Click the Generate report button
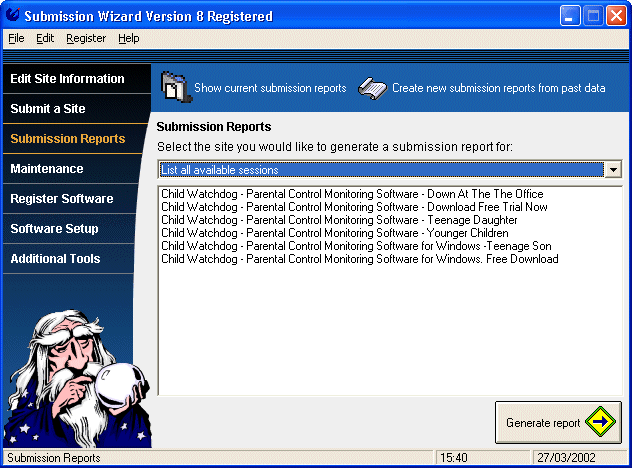The height and width of the screenshot is (468, 632). 558,422
